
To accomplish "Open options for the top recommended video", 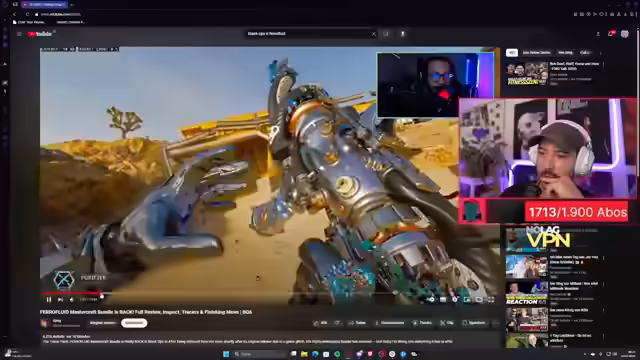I will (x=603, y=65).
